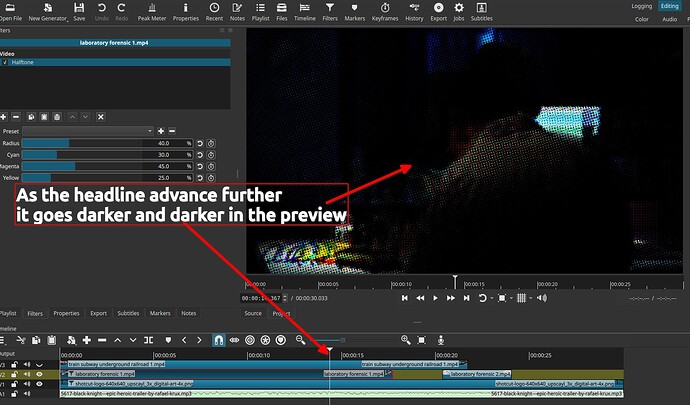The height and width of the screenshot is (405, 690).
Task: Select the Source tab below preview
Action: (253, 313)
